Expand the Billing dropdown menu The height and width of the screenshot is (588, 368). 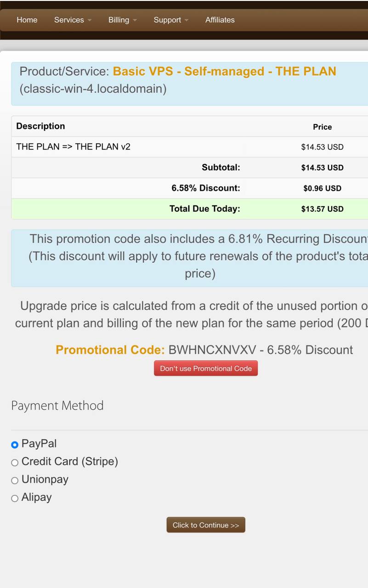pyautogui.click(x=122, y=20)
